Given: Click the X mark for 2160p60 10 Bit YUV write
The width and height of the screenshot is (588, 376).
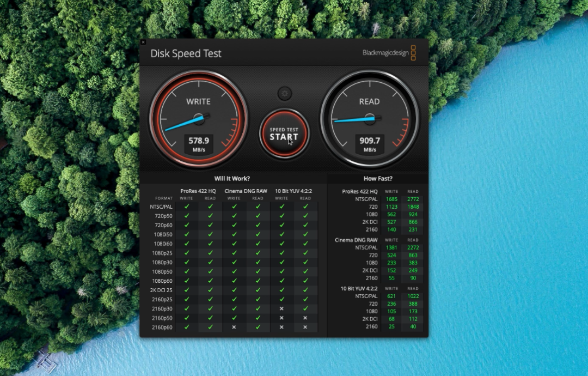Looking at the screenshot, I should [281, 327].
